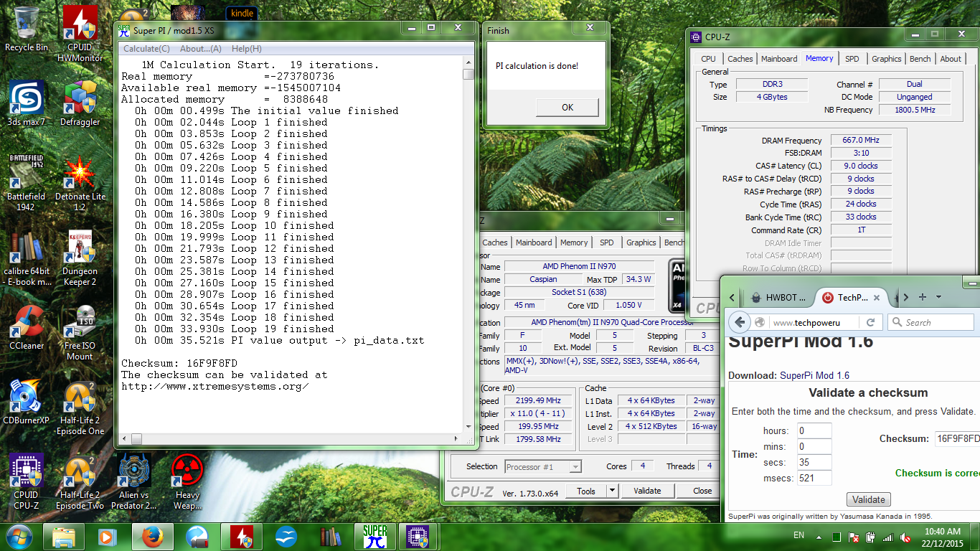Open About...(A) menu in Super PI
This screenshot has height=551, width=980.
tap(200, 49)
